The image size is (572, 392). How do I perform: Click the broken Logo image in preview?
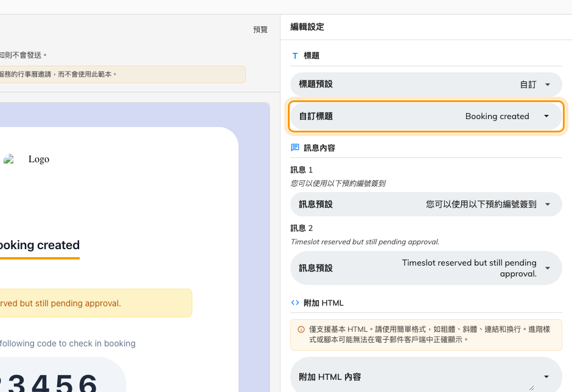pos(9,159)
